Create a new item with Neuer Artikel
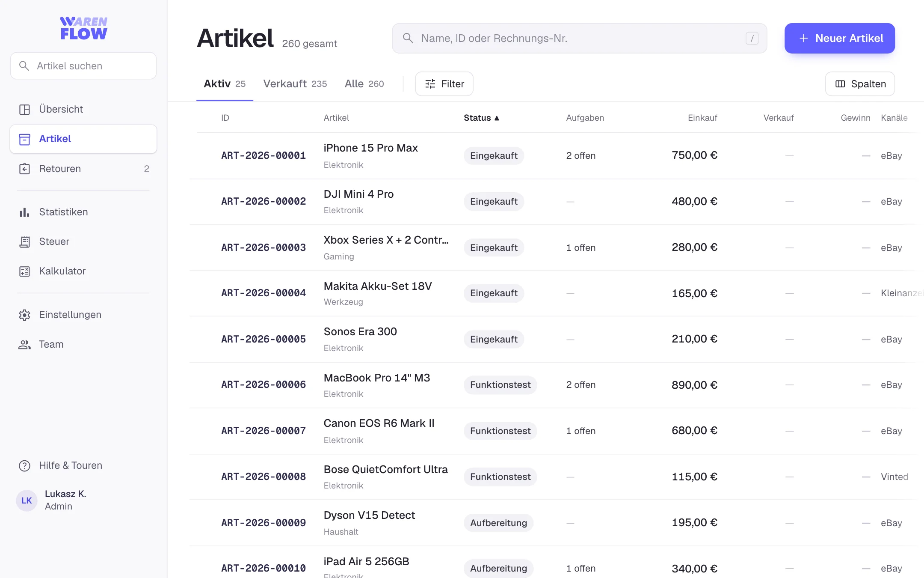The image size is (924, 578). [840, 39]
